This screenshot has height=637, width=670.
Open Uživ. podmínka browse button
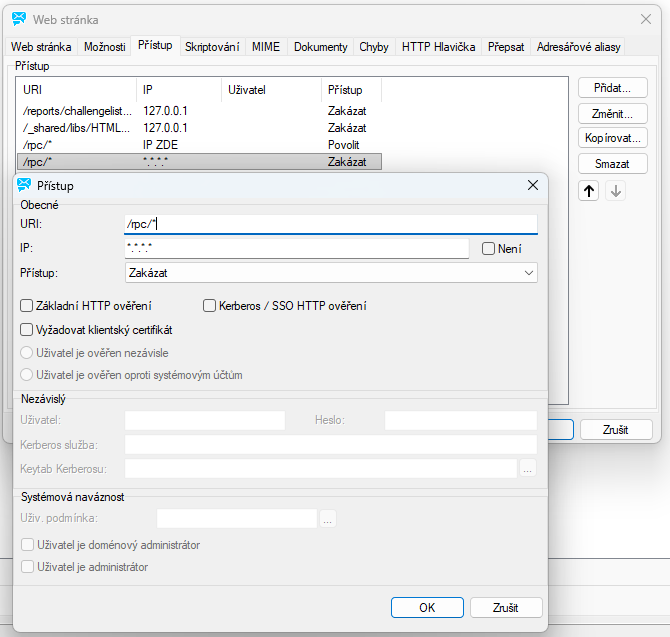[327, 518]
